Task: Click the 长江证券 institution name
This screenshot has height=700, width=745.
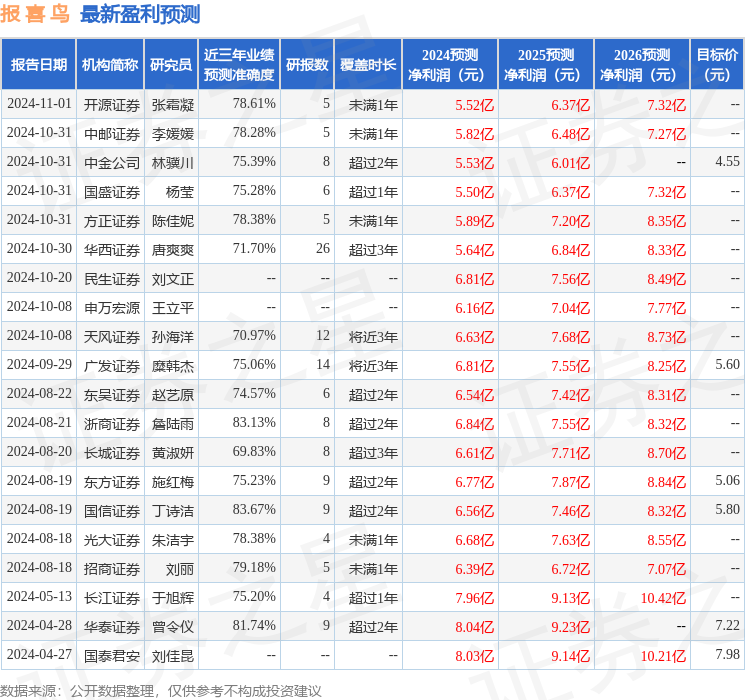Action: [111, 598]
